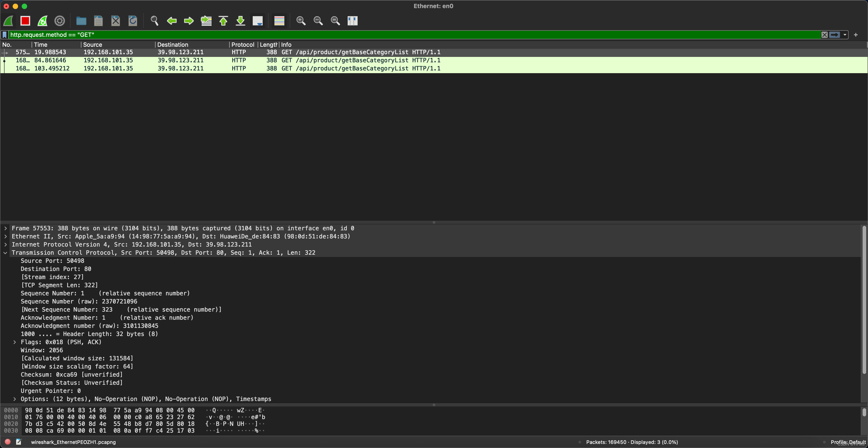Expand the TCP Flags 0x018 entry
The image size is (868, 448).
click(x=14, y=342)
